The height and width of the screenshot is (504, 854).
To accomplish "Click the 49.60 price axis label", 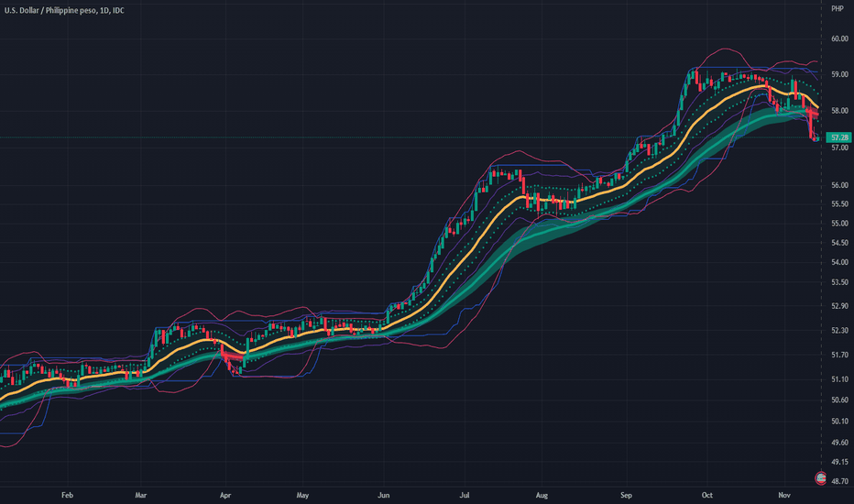I will click(x=839, y=443).
